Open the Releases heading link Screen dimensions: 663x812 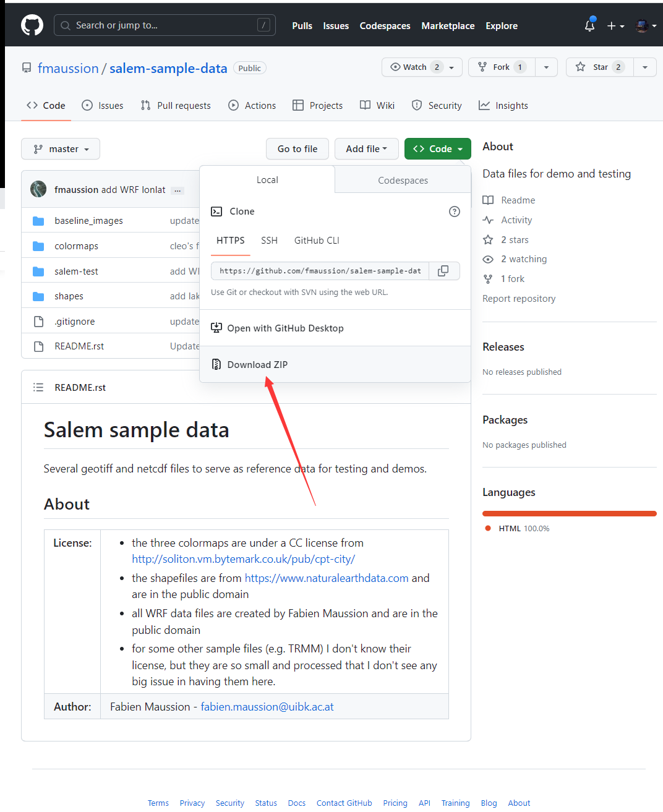503,347
